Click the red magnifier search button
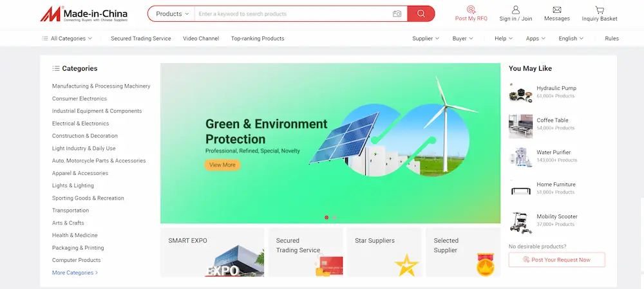The image size is (644, 289). tap(421, 14)
